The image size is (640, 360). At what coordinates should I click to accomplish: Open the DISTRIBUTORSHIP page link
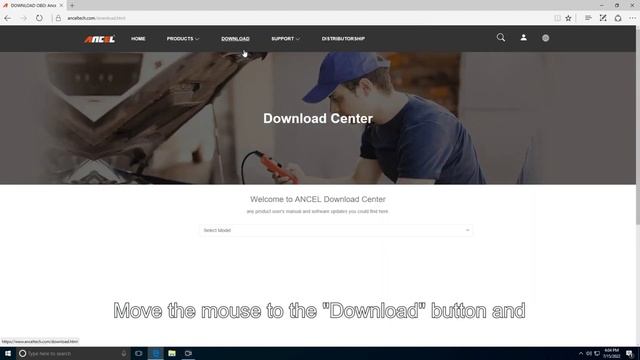tap(343, 39)
